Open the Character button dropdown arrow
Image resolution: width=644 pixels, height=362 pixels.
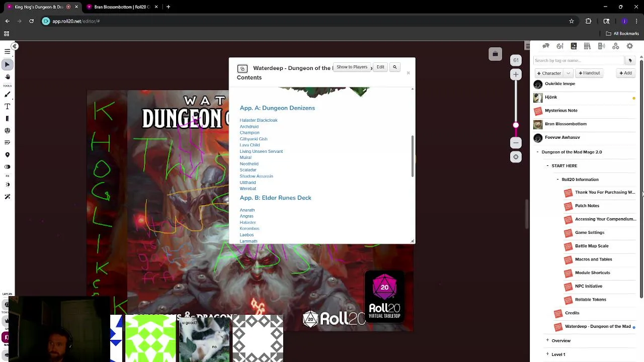pyautogui.click(x=568, y=73)
